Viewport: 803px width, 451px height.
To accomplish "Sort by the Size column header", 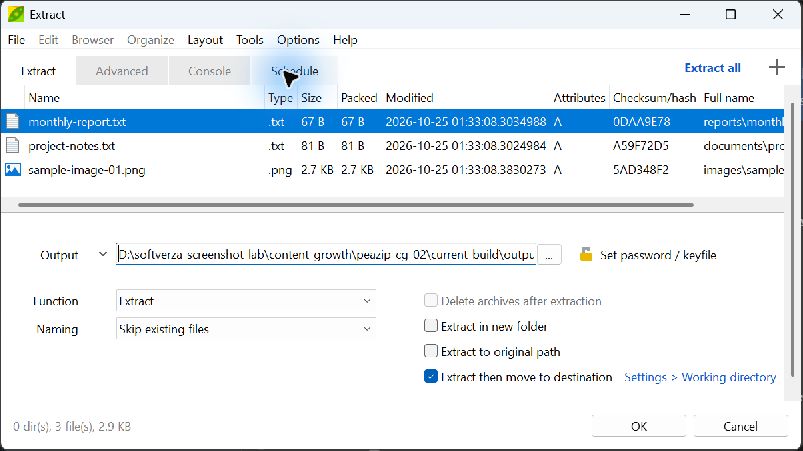I will 311,97.
